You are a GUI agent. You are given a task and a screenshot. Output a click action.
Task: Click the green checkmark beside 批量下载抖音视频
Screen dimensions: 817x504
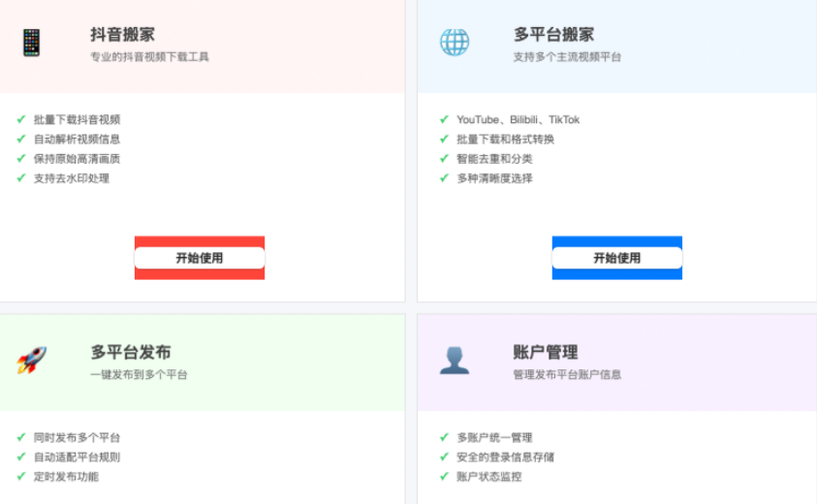pos(21,119)
